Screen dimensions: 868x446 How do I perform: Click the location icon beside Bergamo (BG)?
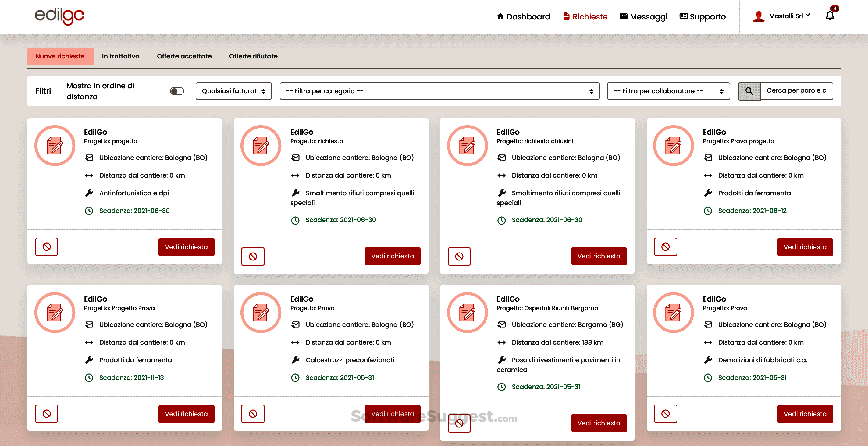click(x=502, y=325)
